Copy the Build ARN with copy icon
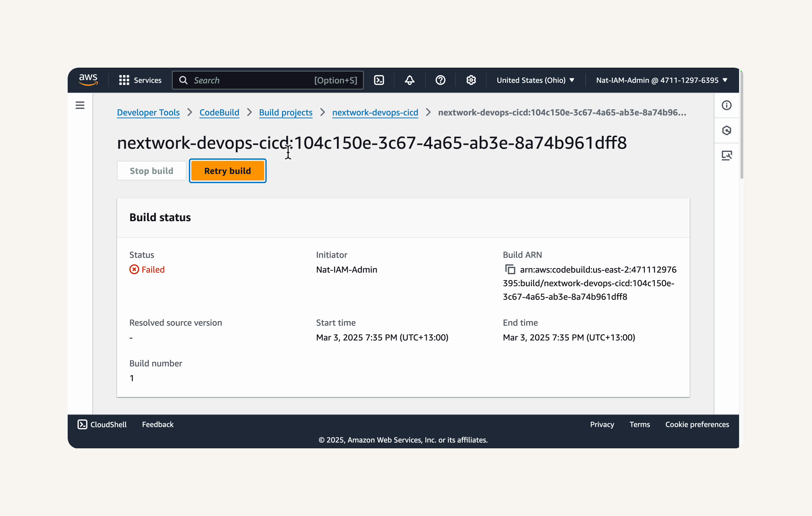Screen dimensions: 812x516 [x=510, y=269]
